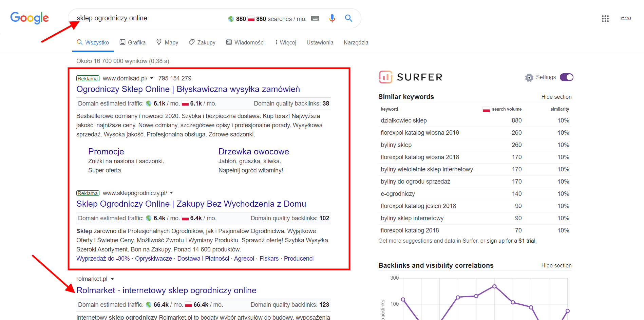Click into the Google search input field
Viewport: 644px width, 320px height.
(x=149, y=18)
